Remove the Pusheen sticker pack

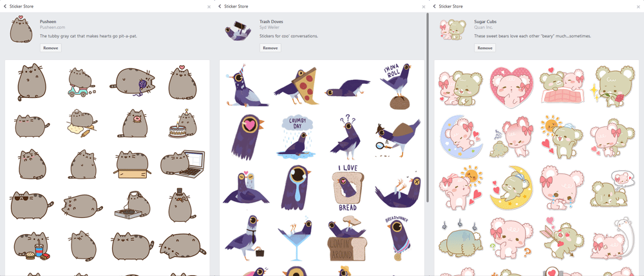51,48
